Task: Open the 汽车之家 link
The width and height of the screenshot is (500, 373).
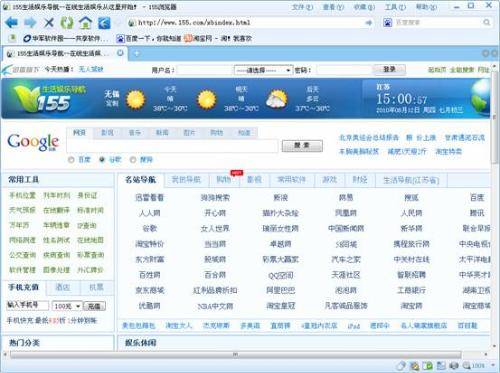Action: point(346,259)
